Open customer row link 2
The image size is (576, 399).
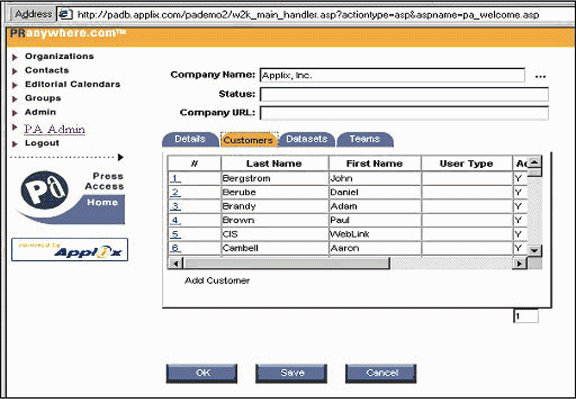tap(175, 193)
